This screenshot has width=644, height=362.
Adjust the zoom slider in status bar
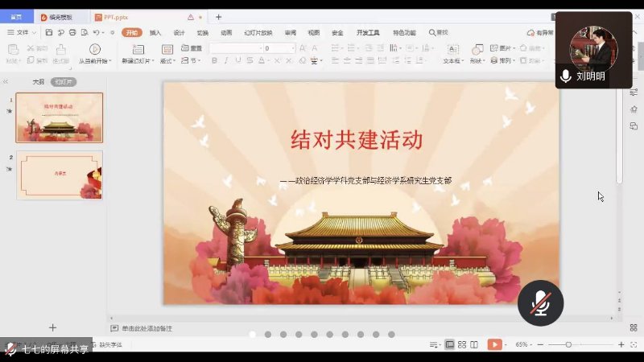568,344
